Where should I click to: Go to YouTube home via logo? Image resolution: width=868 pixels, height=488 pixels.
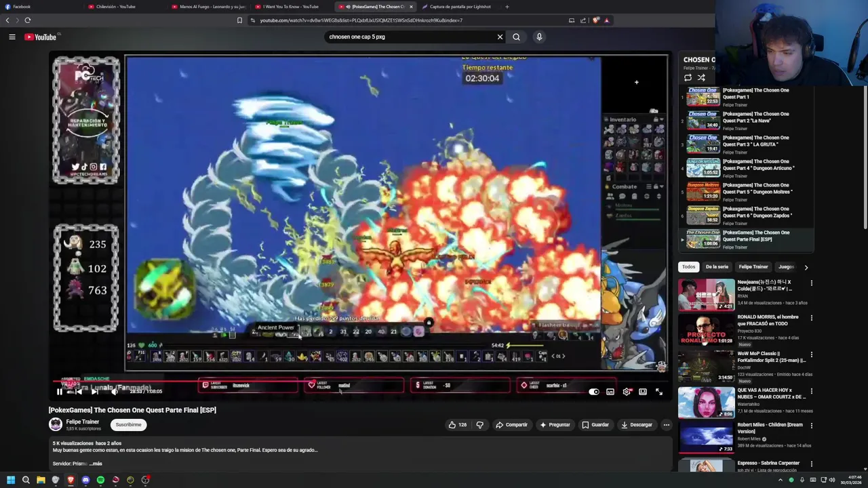pyautogui.click(x=41, y=37)
